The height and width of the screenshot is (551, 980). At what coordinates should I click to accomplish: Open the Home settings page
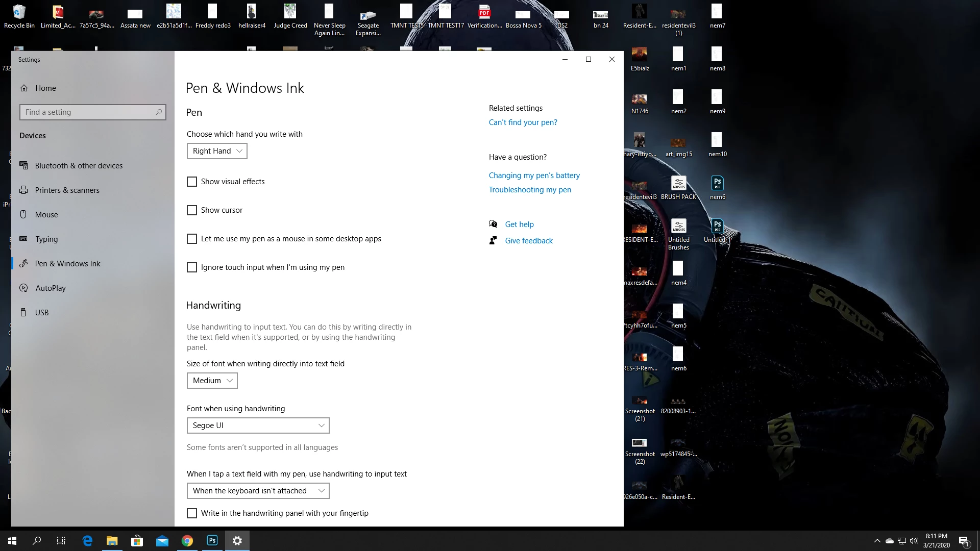92,88
